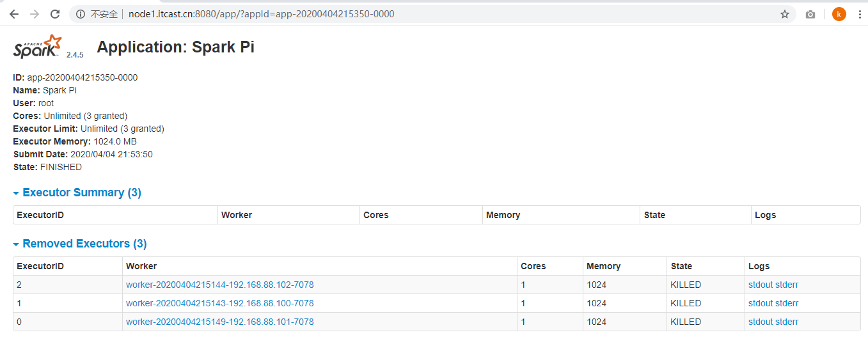The width and height of the screenshot is (868, 337).
Task: Click the Apache Spark logo
Action: [x=38, y=47]
